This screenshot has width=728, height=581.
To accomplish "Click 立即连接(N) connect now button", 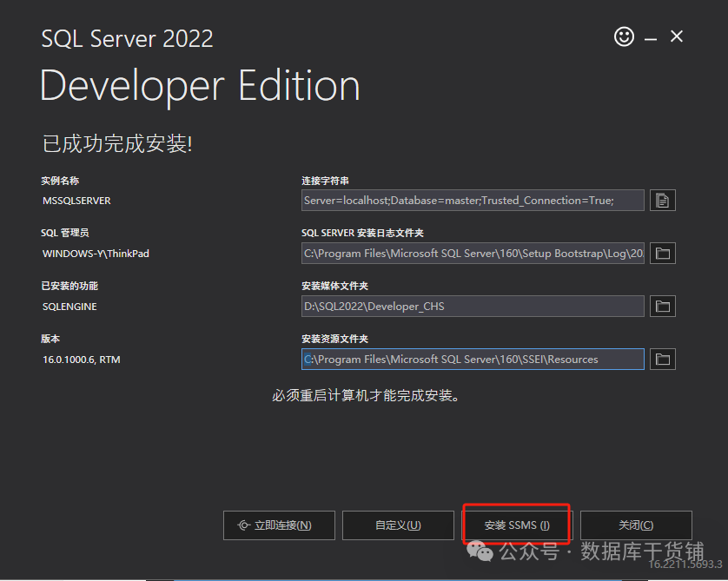I will 279,525.
